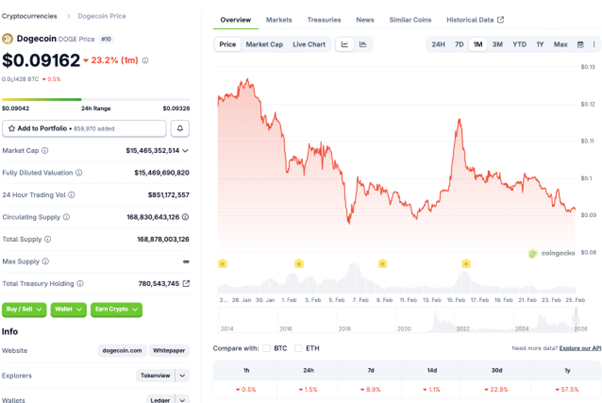
Task: Open the Buy / Sell dropdown
Action: 24,310
